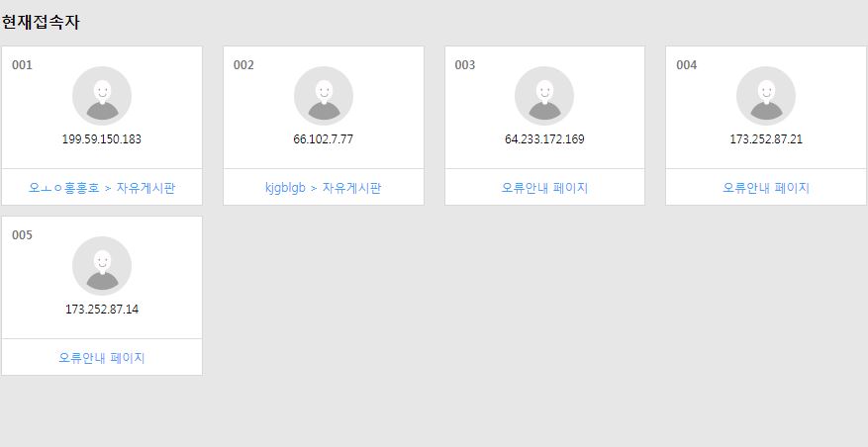Click IP address 66.102.7.77
The image size is (868, 447).
(324, 138)
